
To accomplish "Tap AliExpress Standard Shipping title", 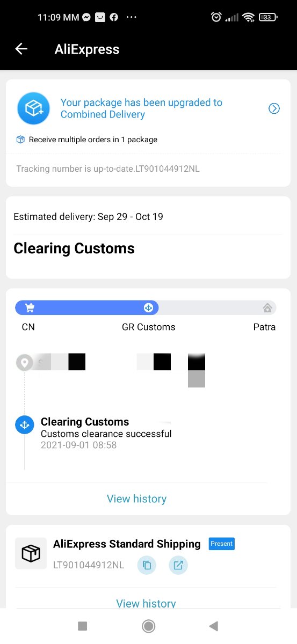I will (x=127, y=544).
